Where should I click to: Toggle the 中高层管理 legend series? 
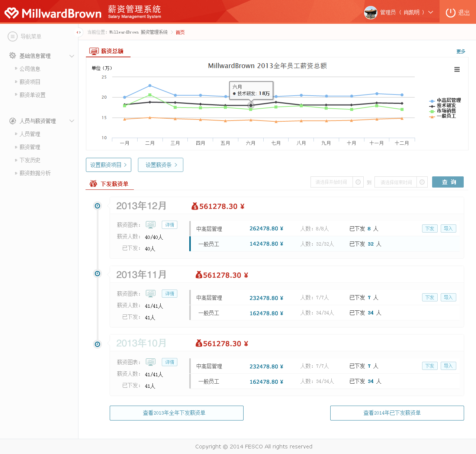coord(445,100)
